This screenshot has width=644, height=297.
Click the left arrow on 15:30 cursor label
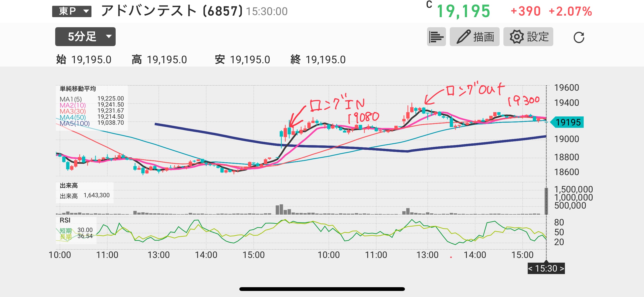(x=530, y=269)
